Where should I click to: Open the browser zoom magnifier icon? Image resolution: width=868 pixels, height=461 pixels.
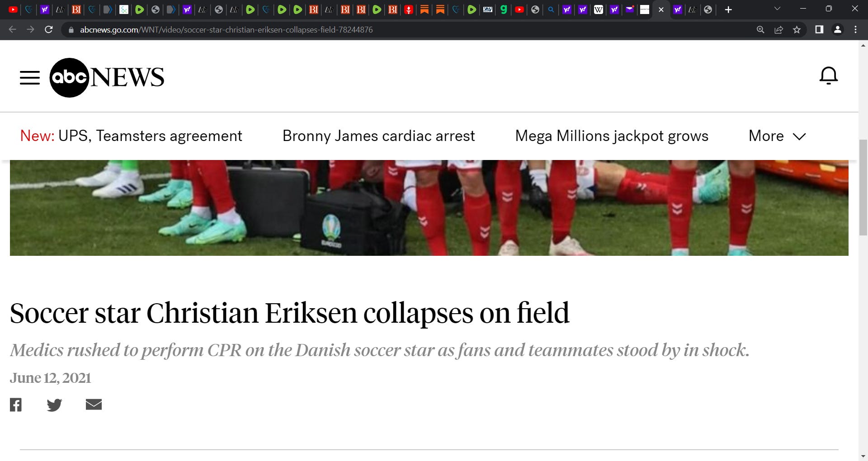760,30
